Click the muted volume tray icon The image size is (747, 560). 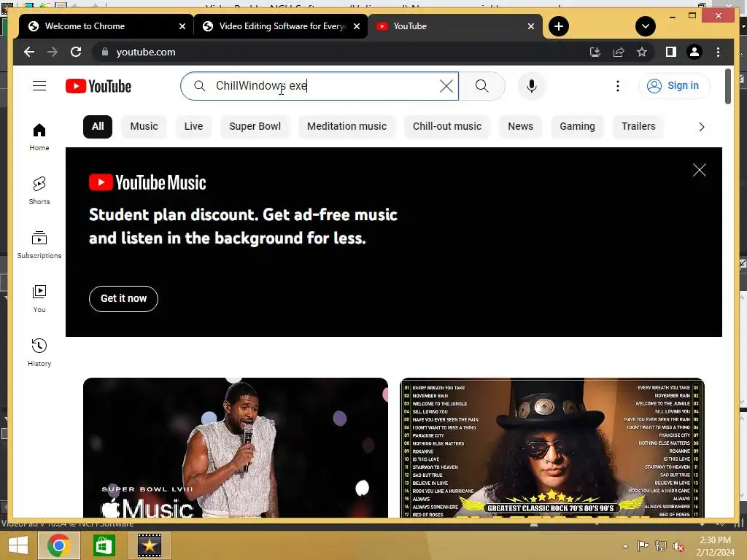point(678,546)
